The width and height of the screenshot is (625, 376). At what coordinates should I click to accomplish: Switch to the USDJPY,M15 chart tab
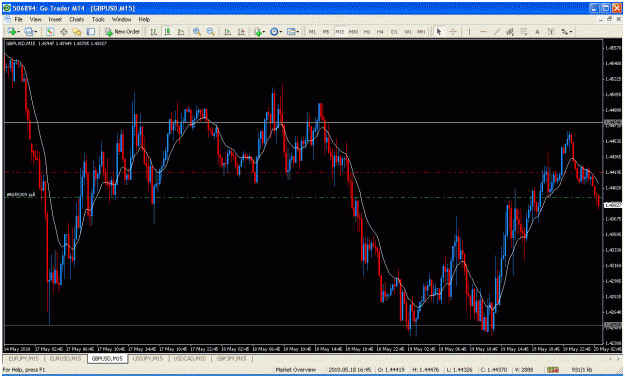148,358
